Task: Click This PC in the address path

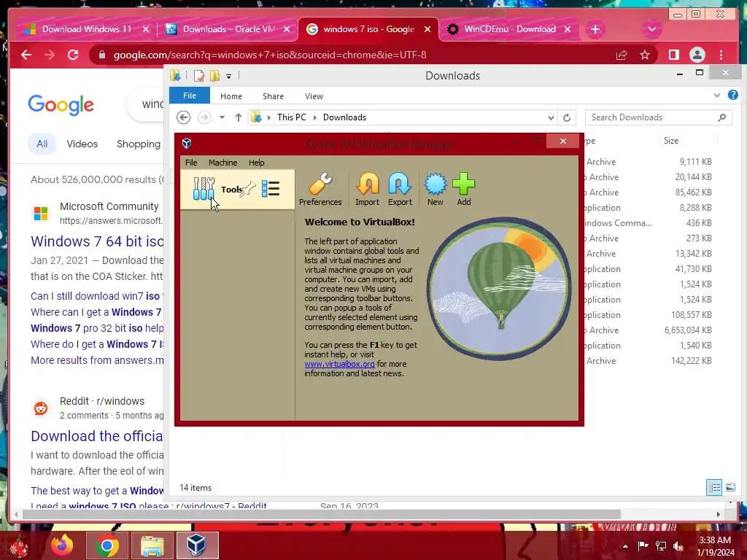Action: pyautogui.click(x=292, y=117)
